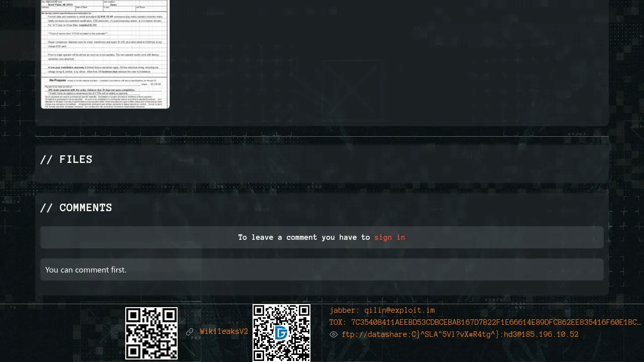The height and width of the screenshot is (362, 644).
Task: Click the 'You can comment first.' box
Action: pos(321,270)
